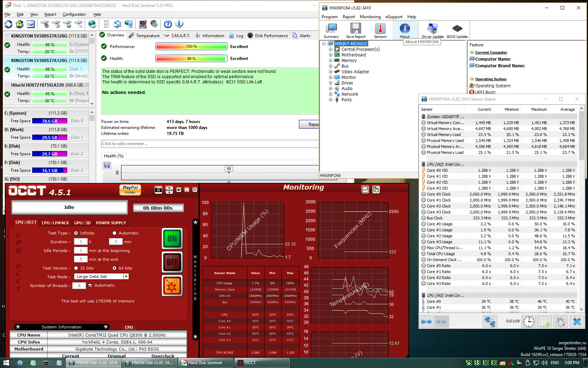The height and width of the screenshot is (368, 588).
Task: Click the 'Click to add comment' field
Action: tap(210, 144)
